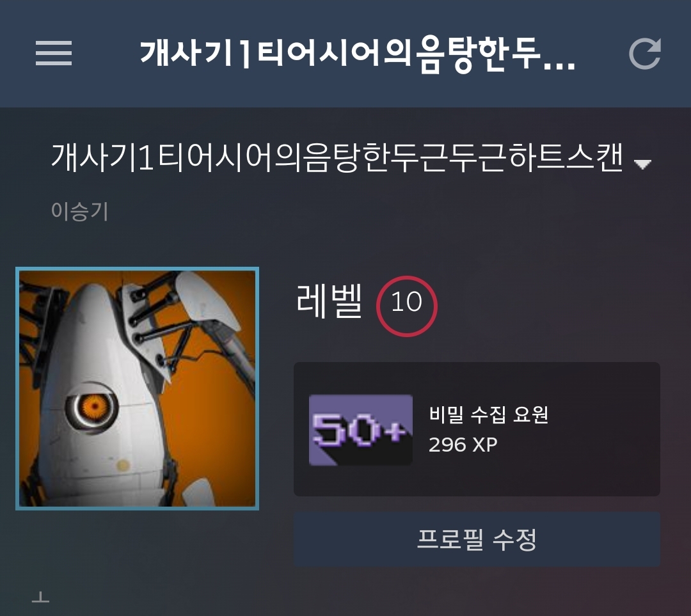Screen dimensions: 691x616
Task: Click the 레벨 label
Action: tap(330, 301)
